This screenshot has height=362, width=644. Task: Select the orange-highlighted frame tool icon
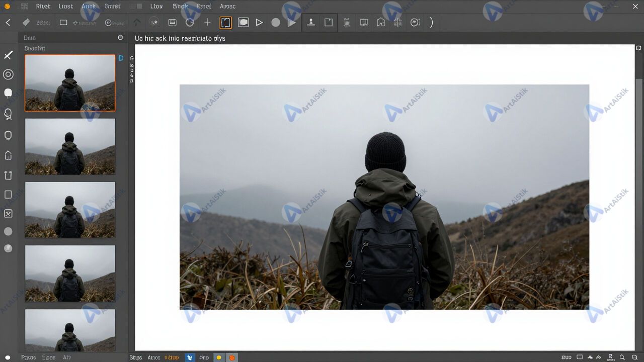pyautogui.click(x=226, y=23)
